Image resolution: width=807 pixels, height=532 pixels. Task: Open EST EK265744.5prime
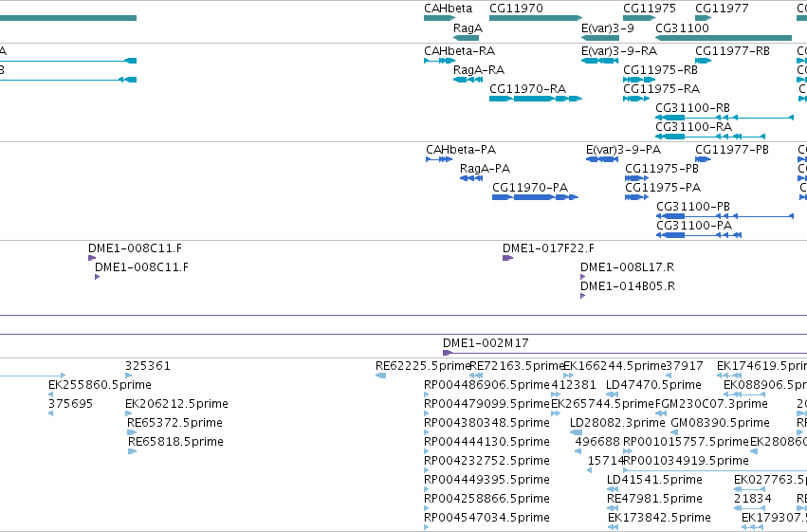tap(556, 413)
